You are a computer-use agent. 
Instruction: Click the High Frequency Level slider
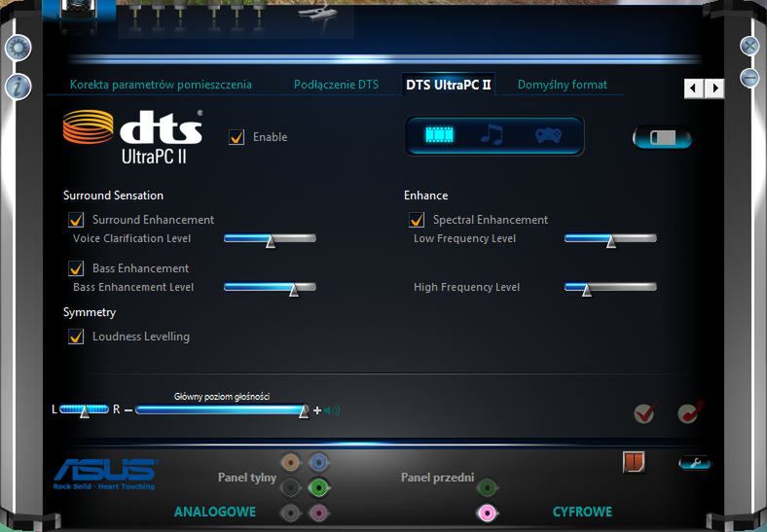[x=610, y=288]
